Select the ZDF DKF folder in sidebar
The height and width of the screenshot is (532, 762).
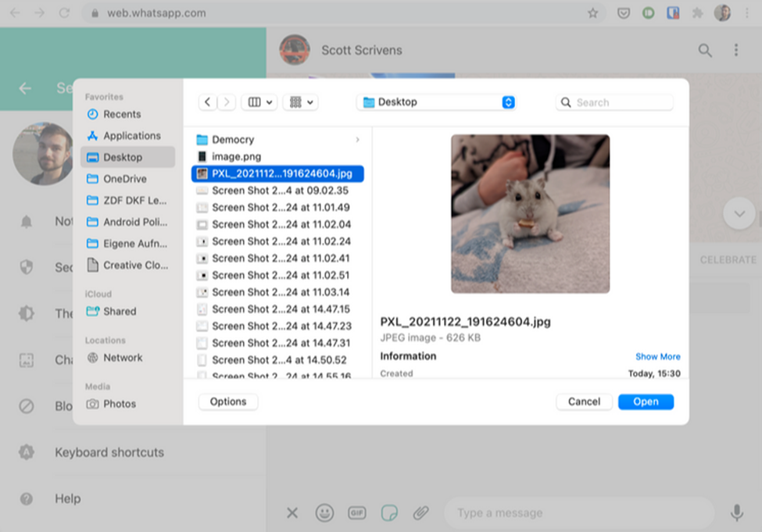pyautogui.click(x=128, y=200)
